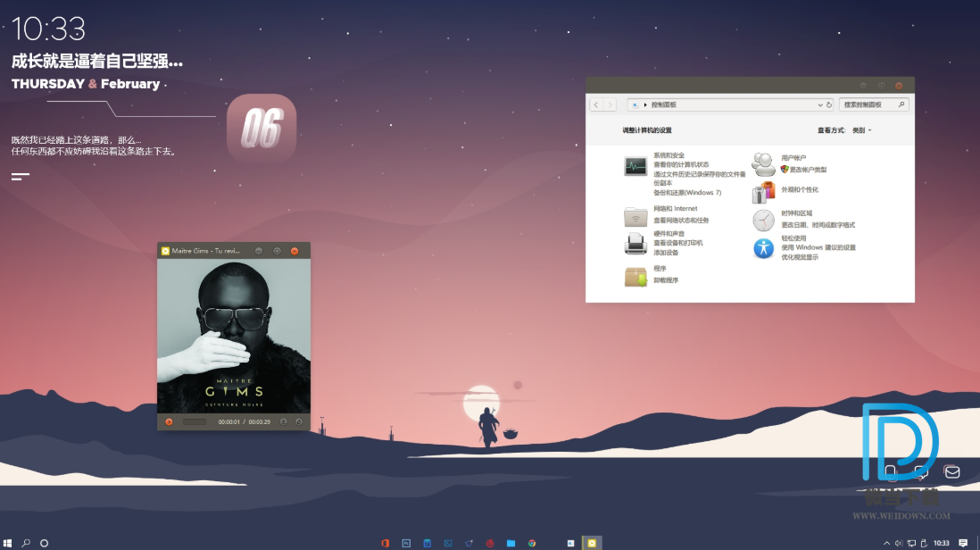Start playback in the media player
Viewport: 980px width, 550px height.
pos(169,421)
